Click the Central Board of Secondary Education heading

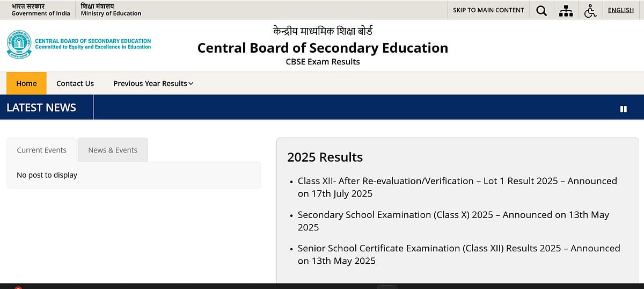(x=323, y=48)
